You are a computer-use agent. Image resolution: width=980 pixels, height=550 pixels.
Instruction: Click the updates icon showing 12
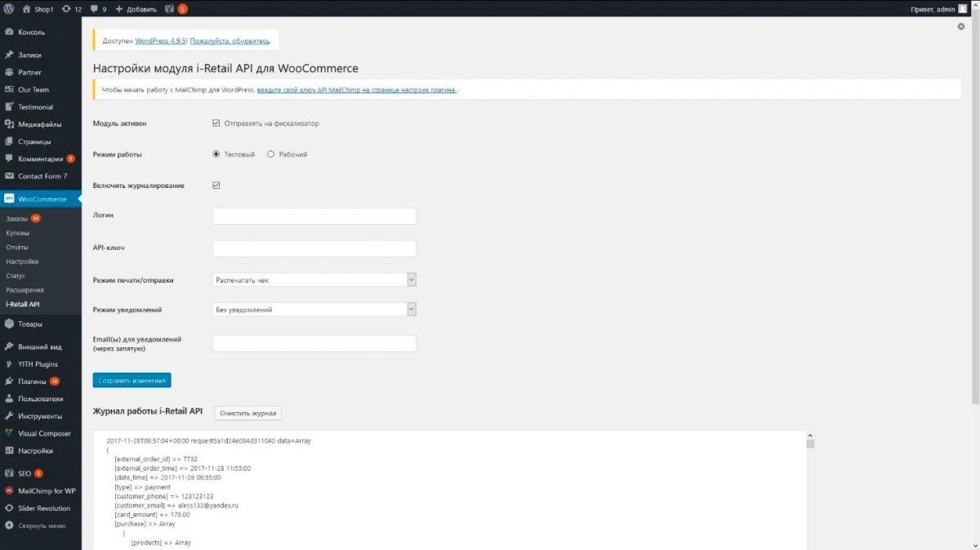click(69, 9)
